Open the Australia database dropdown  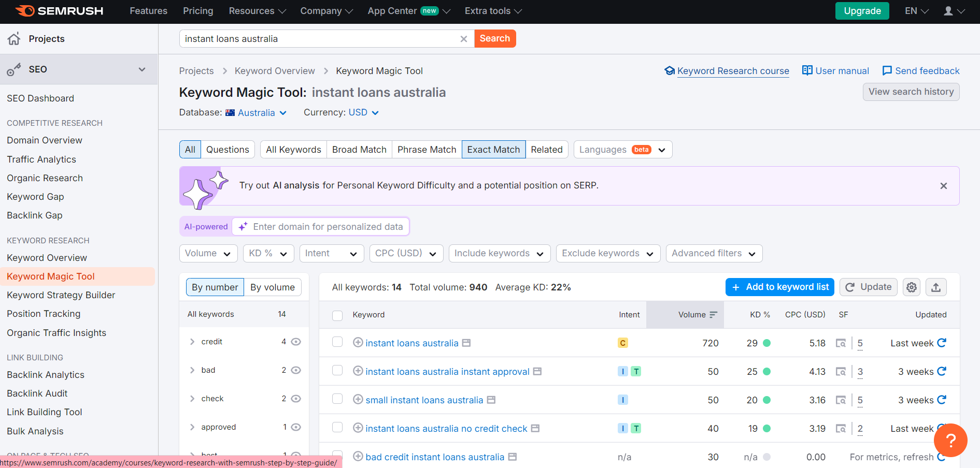point(257,113)
